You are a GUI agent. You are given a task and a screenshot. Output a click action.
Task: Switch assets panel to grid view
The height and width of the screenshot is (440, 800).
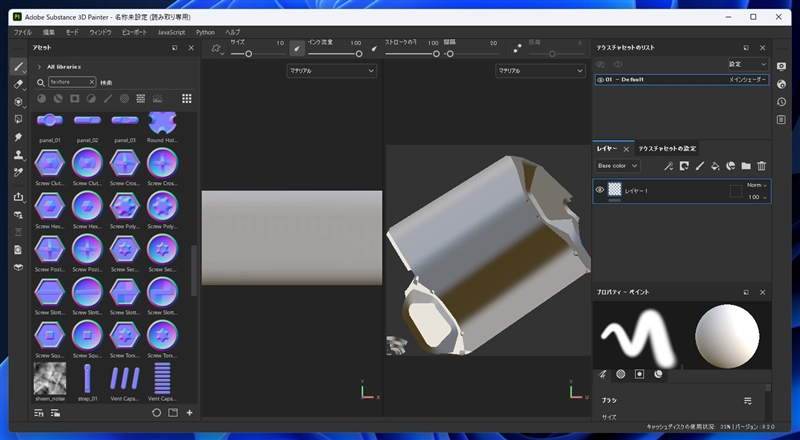(185, 99)
